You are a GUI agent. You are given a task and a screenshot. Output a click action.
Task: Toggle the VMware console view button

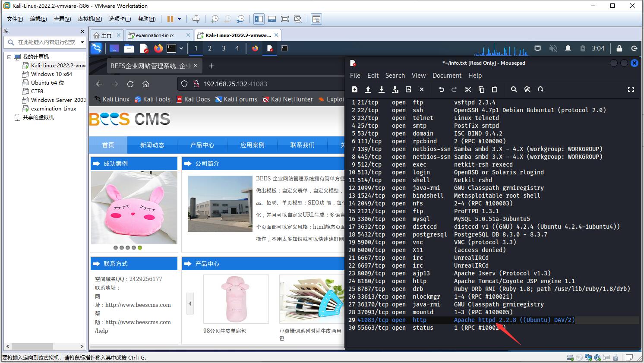tap(316, 19)
